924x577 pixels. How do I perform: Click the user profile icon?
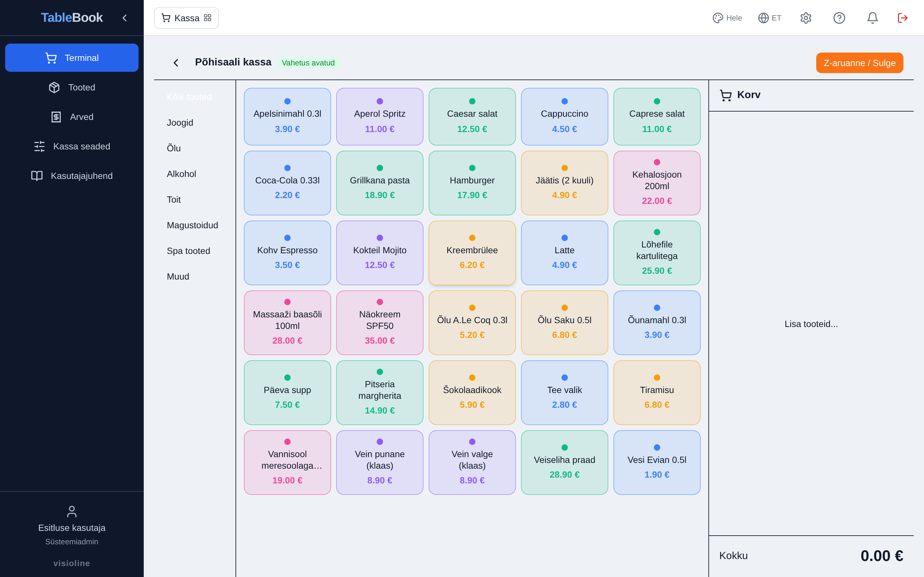tap(72, 511)
